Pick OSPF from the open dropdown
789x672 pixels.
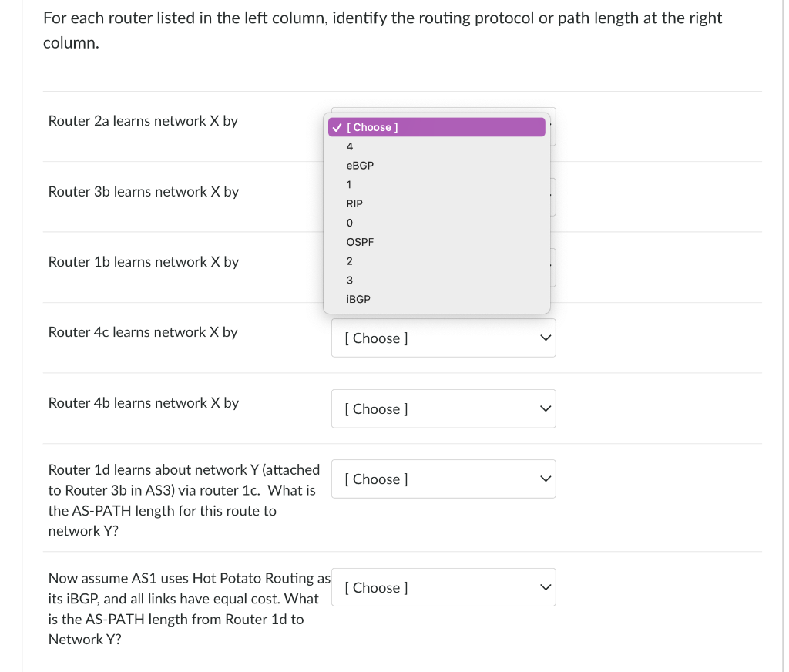436,242
